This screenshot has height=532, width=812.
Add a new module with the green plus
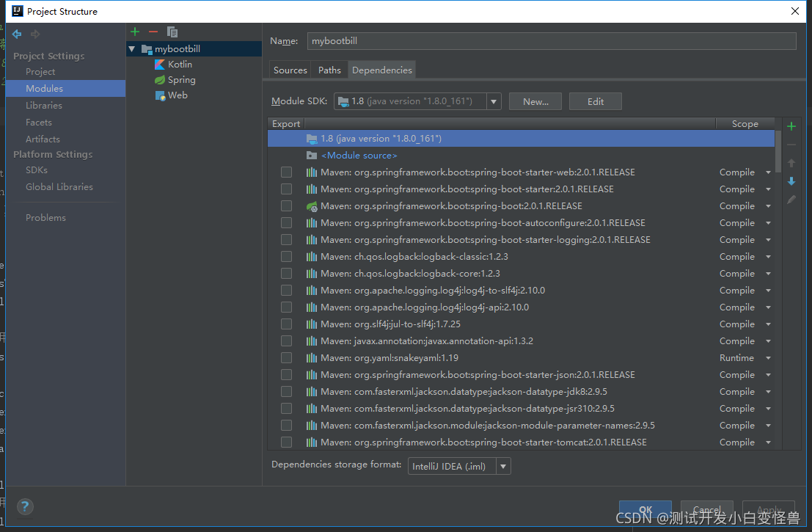(135, 32)
